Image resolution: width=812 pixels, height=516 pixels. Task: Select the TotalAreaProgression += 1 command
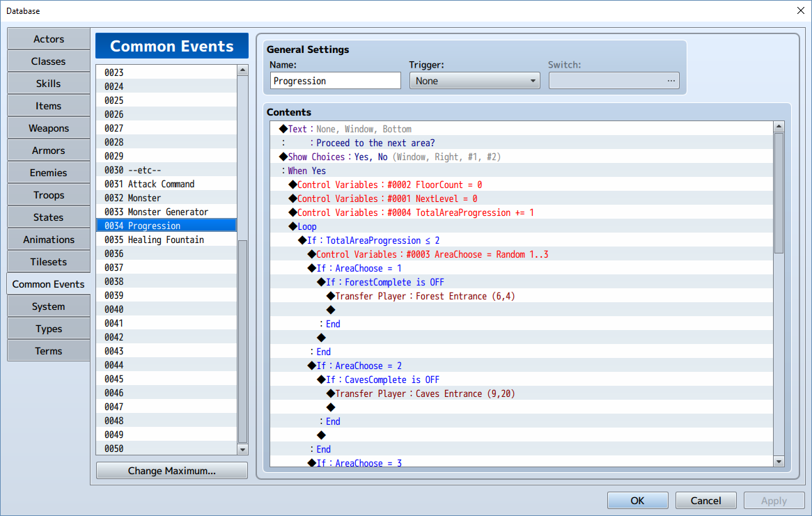522,213
